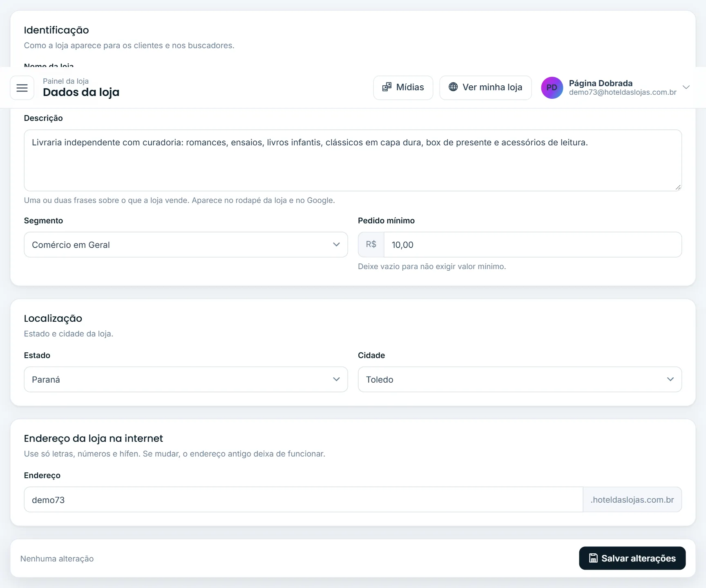
Task: Click the floppy disk save icon
Action: 593,558
